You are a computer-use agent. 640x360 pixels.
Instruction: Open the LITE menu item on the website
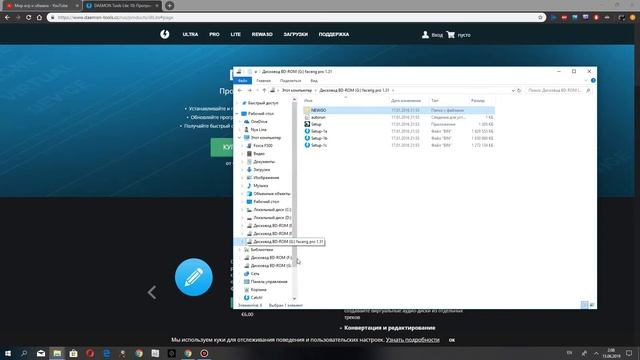(x=236, y=34)
